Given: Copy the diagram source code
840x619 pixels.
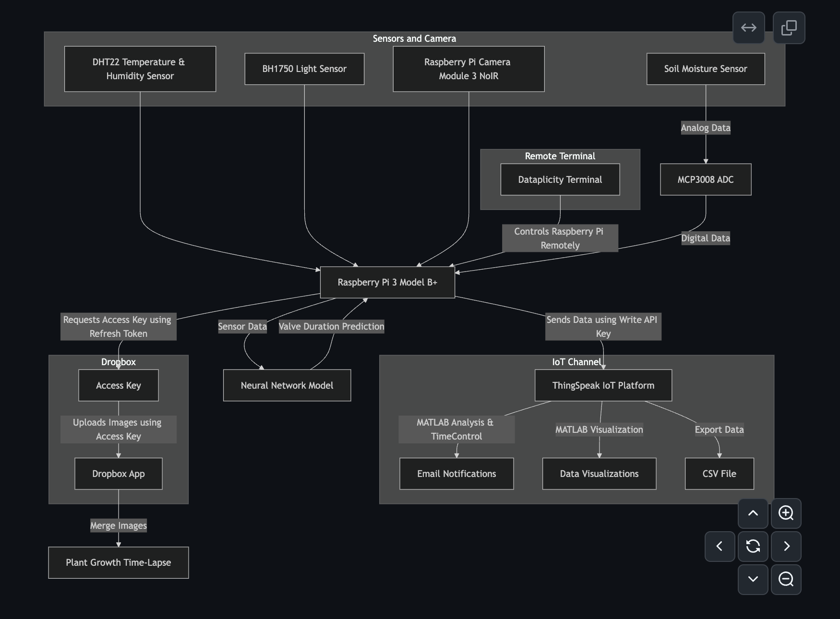Looking at the screenshot, I should coord(789,28).
